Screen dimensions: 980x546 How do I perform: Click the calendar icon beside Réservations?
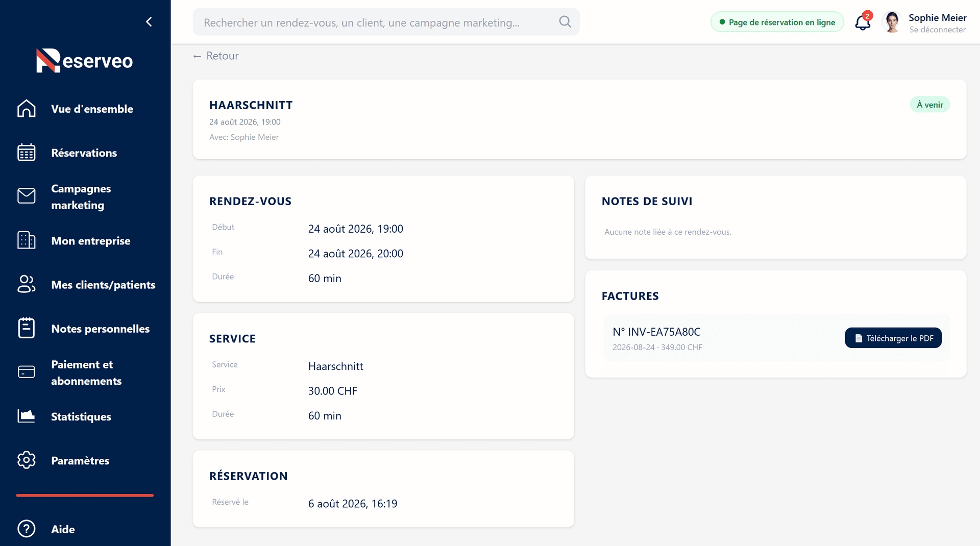coord(27,153)
